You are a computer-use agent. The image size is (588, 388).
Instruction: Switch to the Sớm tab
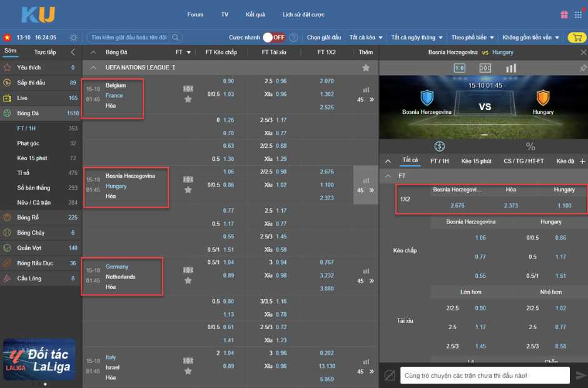[11, 51]
